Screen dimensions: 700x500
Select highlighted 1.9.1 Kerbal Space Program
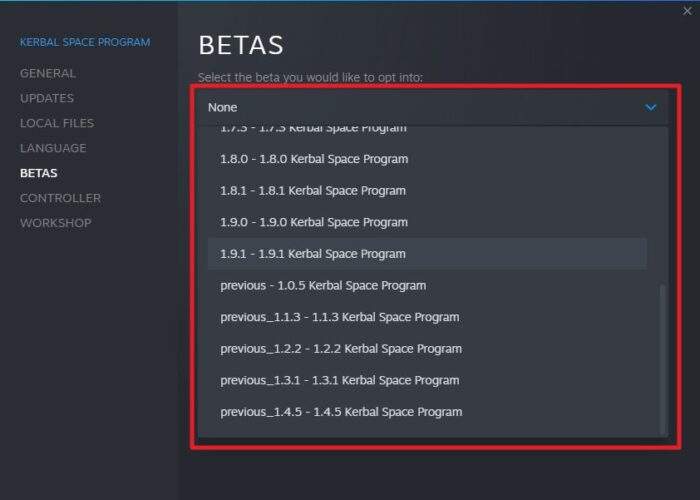click(x=427, y=254)
